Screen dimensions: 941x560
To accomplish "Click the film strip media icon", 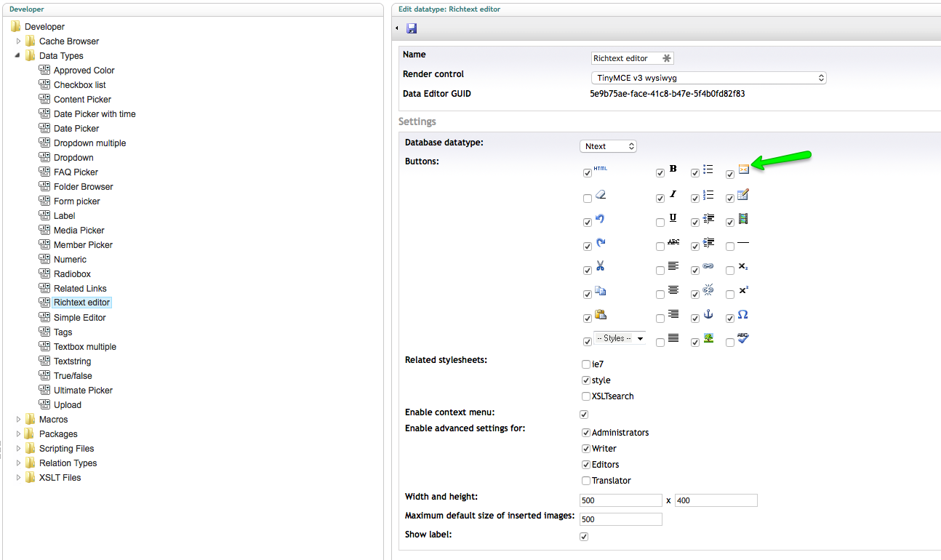I will [x=742, y=219].
